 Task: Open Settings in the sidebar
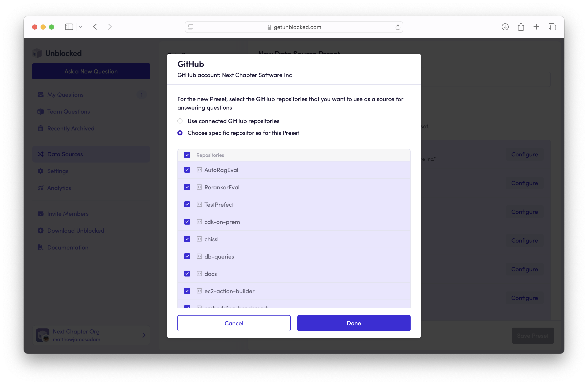click(91, 171)
